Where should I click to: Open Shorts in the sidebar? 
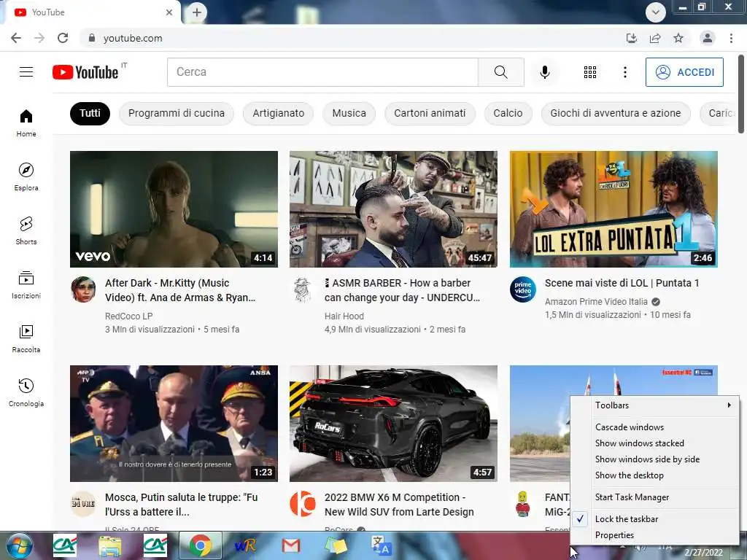[26, 230]
